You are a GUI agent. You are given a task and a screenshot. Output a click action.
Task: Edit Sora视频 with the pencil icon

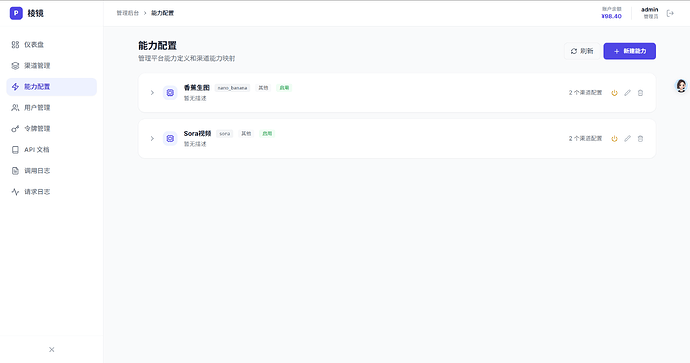(628, 139)
